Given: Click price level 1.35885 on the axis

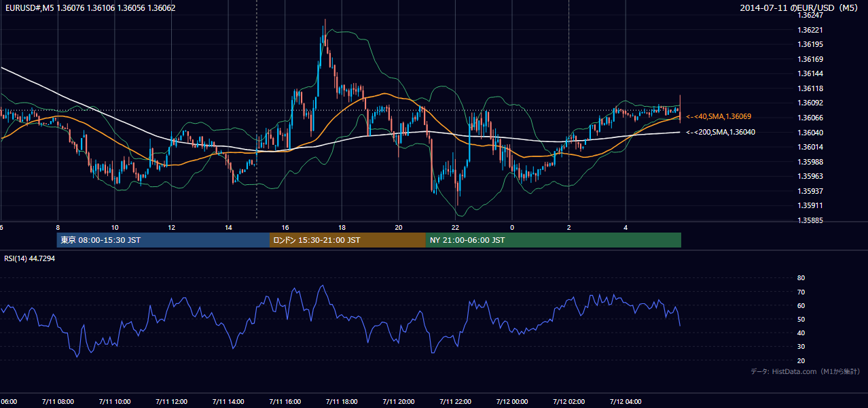Looking at the screenshot, I should pos(810,220).
